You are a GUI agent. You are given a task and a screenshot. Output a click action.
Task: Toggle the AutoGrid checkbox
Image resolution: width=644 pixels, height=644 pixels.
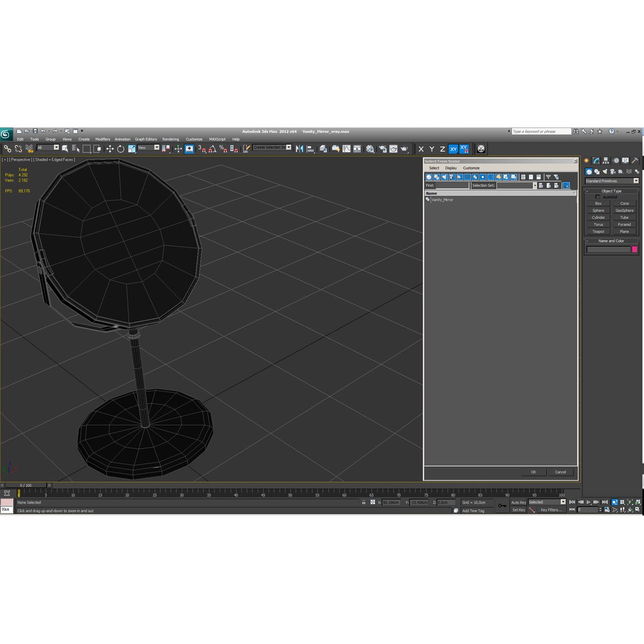[x=597, y=197]
